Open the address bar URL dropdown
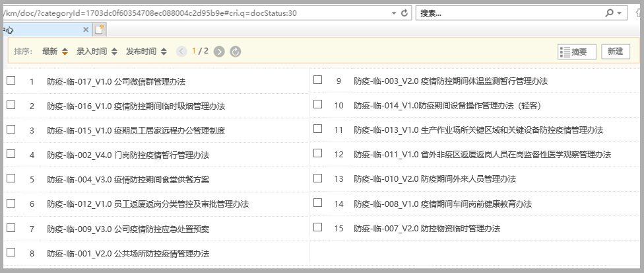This screenshot has width=644, height=273. 394,13
